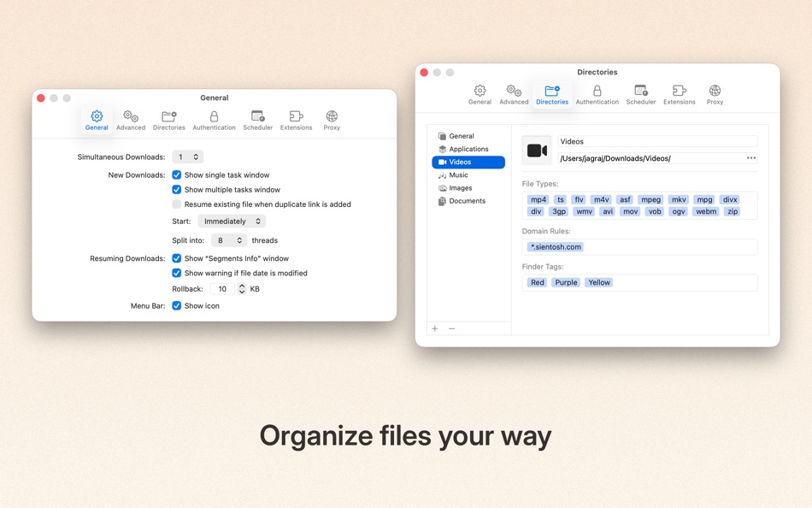This screenshot has height=508, width=812.
Task: Click the video camera folder icon
Action: [537, 151]
